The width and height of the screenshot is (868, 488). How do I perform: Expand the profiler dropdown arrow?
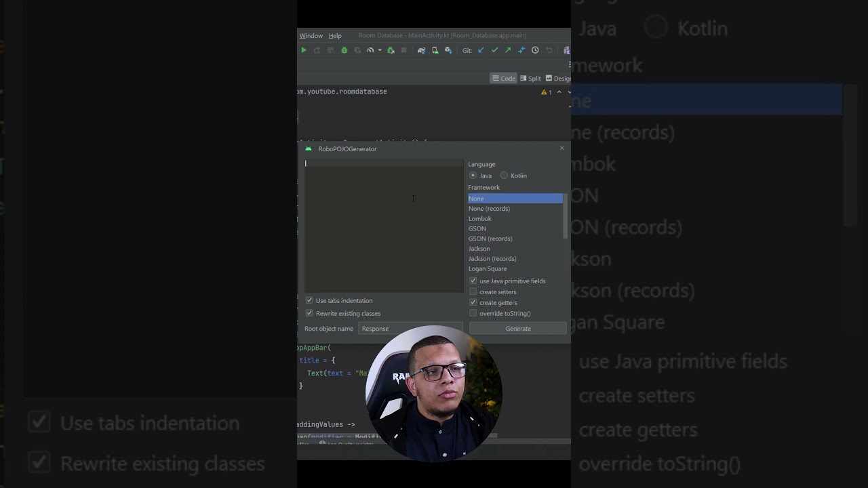tap(380, 50)
